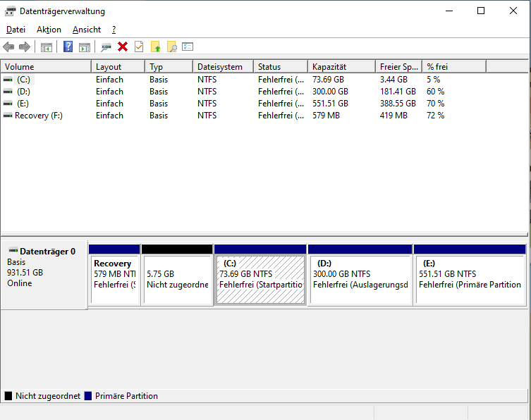
Task: Sort by the Kapazität column header
Action: pos(342,67)
